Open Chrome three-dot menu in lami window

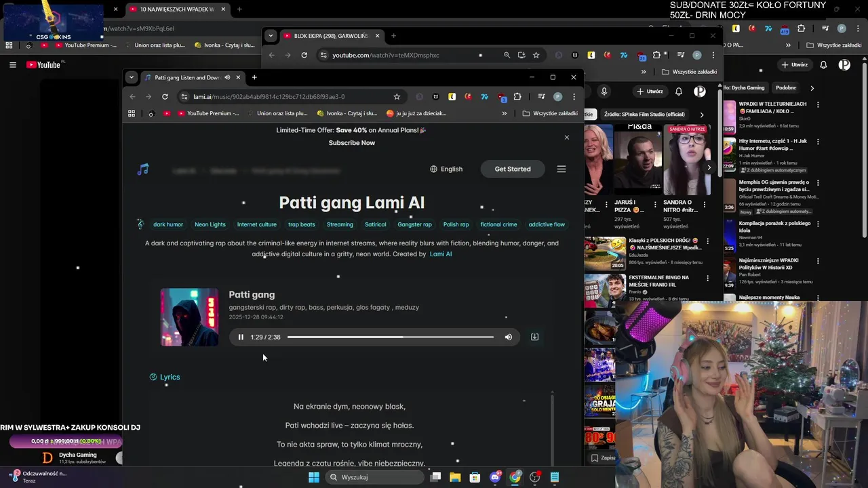[x=574, y=97]
